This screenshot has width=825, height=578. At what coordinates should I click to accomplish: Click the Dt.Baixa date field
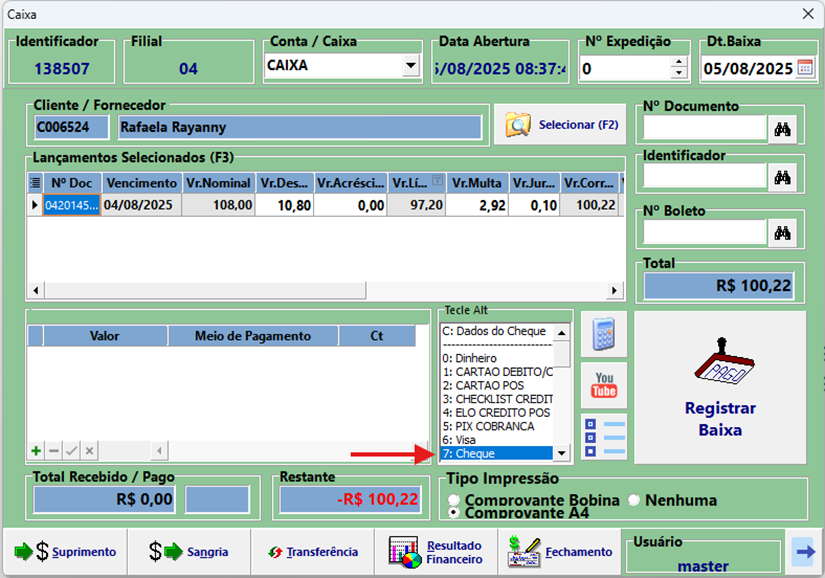pyautogui.click(x=748, y=68)
